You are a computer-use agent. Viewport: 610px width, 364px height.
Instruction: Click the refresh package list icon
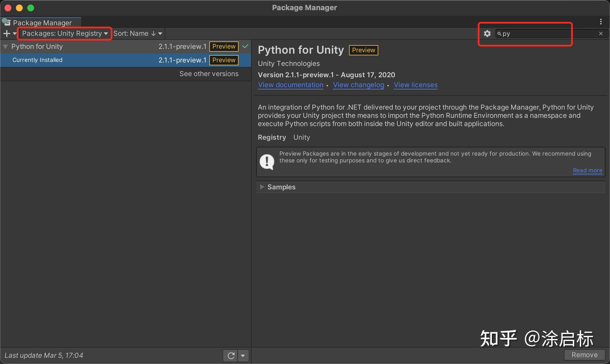point(231,355)
